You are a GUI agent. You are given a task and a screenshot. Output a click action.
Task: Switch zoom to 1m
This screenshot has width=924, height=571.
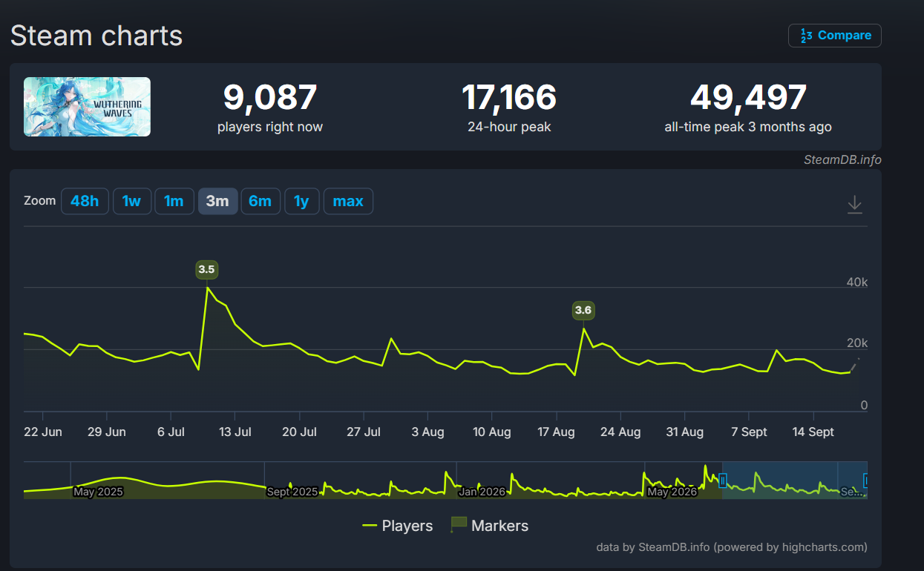click(x=174, y=201)
